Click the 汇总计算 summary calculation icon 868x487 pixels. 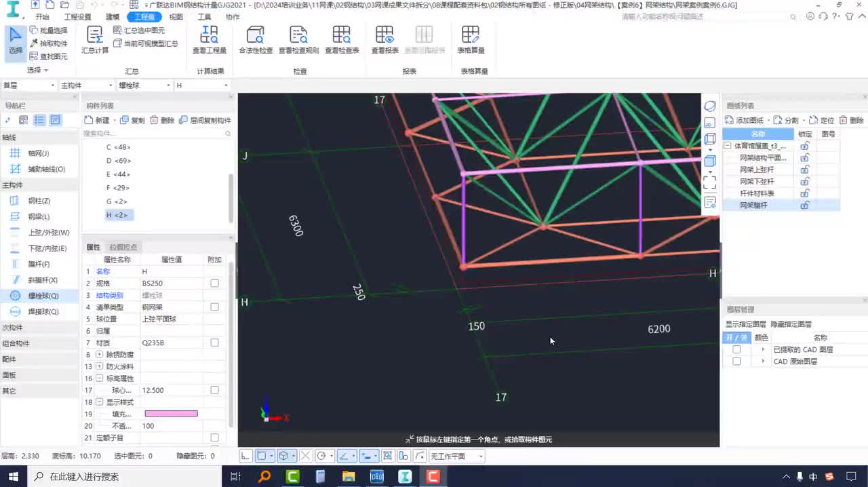tap(95, 40)
